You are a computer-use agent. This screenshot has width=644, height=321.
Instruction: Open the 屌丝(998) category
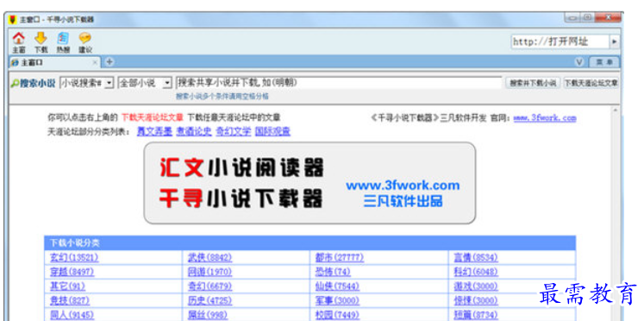tap(208, 315)
